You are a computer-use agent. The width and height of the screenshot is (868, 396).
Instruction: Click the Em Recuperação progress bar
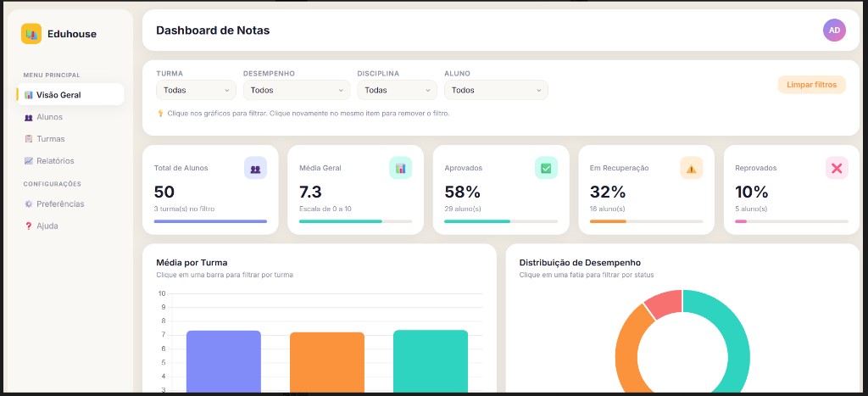click(x=646, y=221)
